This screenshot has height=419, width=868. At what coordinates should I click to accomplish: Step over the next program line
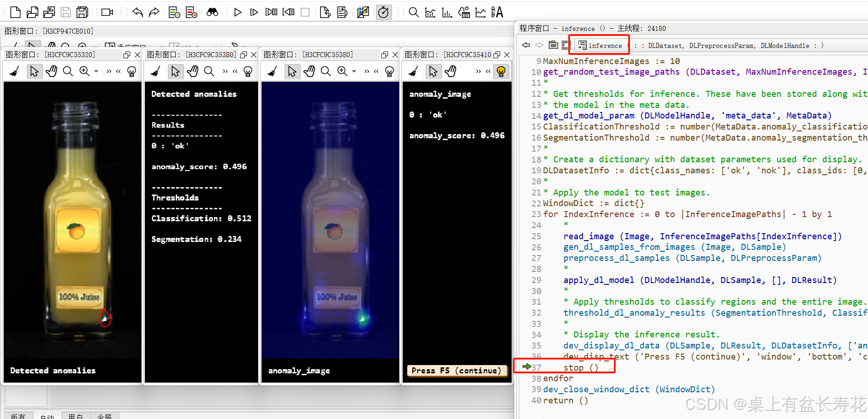[254, 12]
